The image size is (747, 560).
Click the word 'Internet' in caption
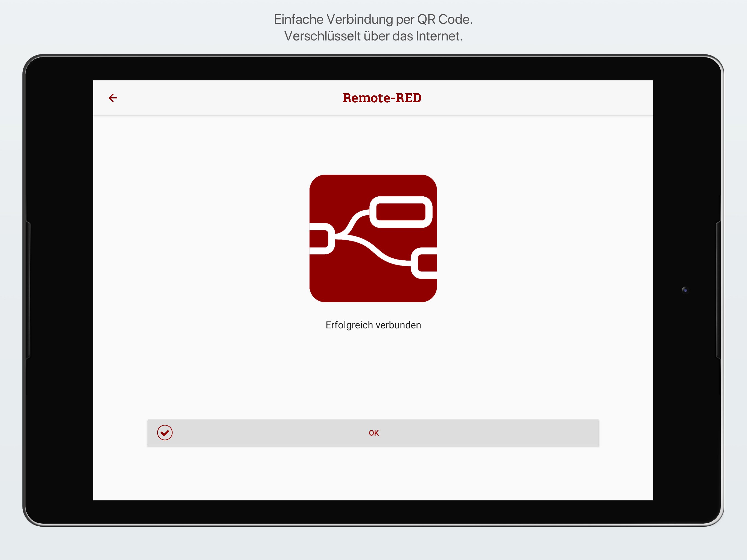438,36
